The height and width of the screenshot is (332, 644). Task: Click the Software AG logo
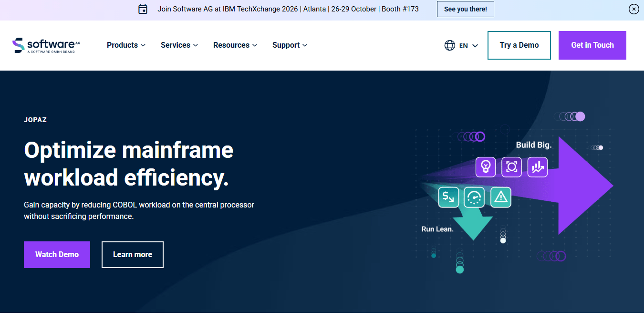[x=46, y=45]
